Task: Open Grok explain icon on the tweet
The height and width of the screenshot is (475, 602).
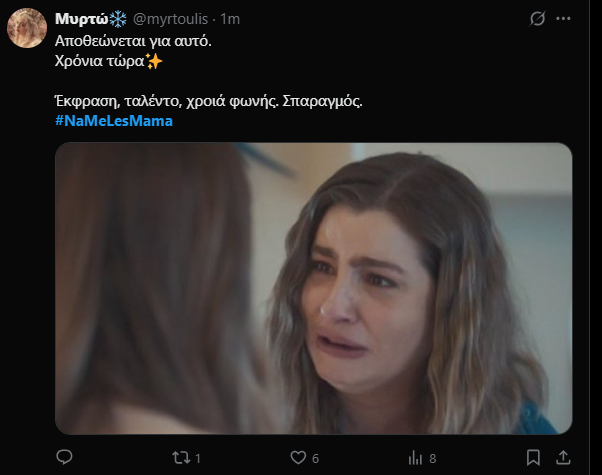Action: point(537,19)
